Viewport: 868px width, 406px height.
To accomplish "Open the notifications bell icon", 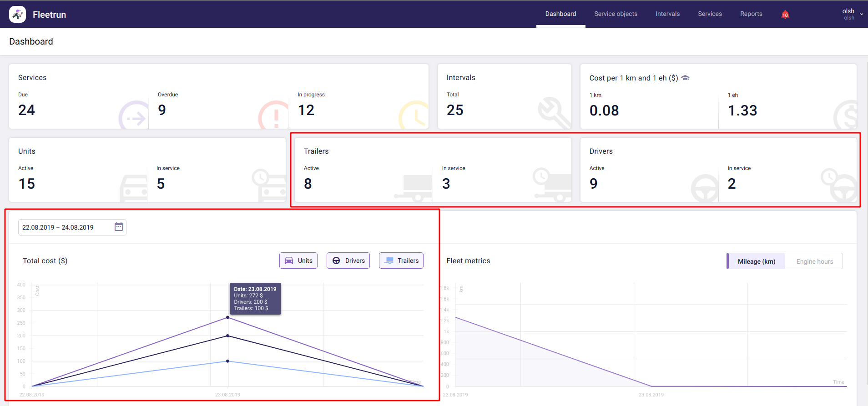I will (785, 15).
